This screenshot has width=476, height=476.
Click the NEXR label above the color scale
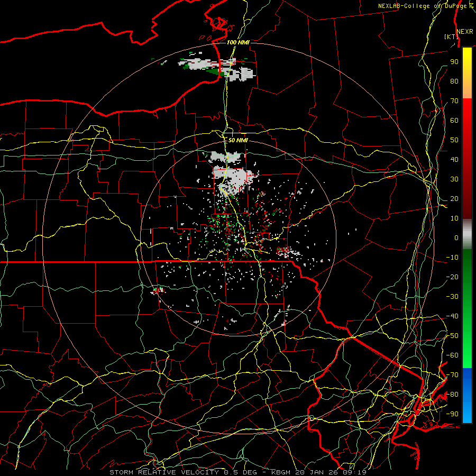pyautogui.click(x=465, y=32)
